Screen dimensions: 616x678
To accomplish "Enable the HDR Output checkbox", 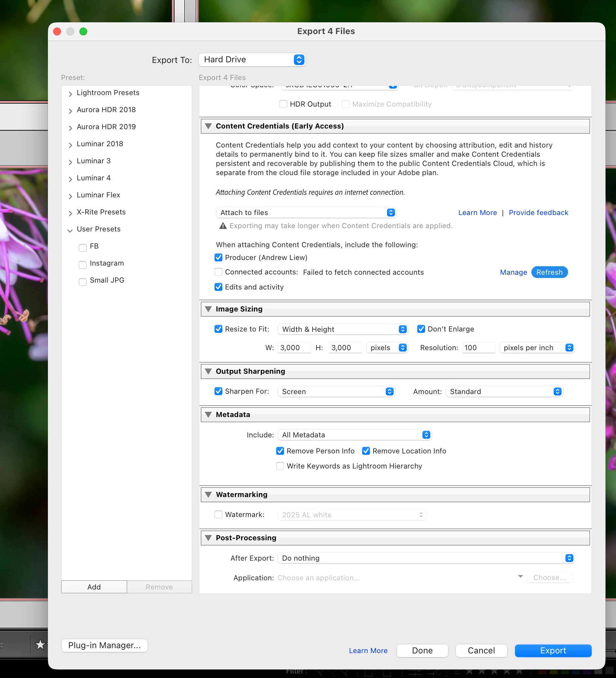I will pyautogui.click(x=283, y=104).
